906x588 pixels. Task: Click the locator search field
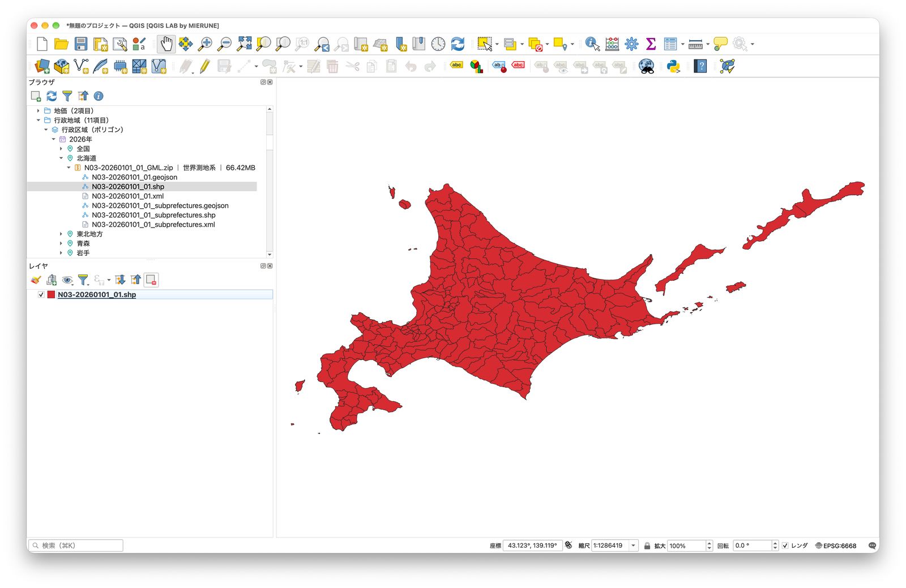tap(76, 546)
